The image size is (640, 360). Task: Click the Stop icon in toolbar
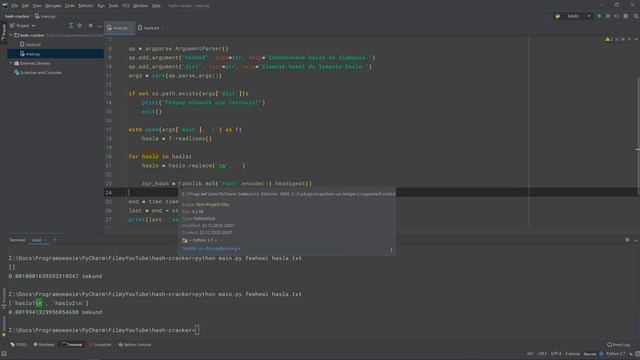click(626, 16)
